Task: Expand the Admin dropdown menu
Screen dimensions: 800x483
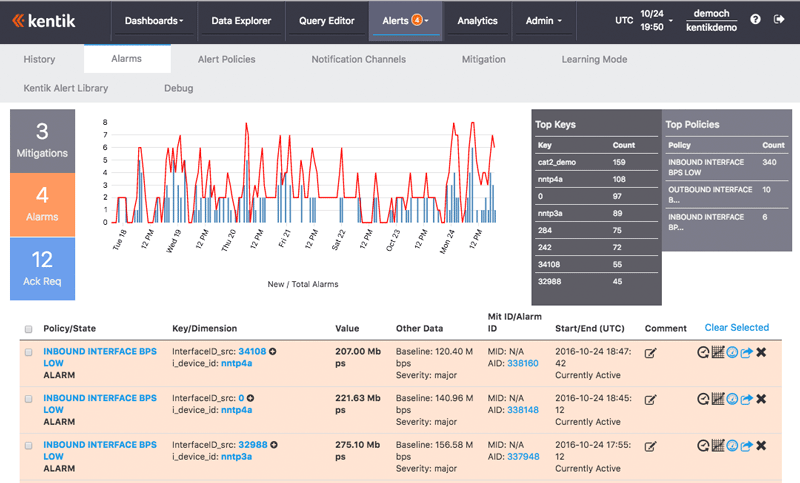Action: [544, 21]
